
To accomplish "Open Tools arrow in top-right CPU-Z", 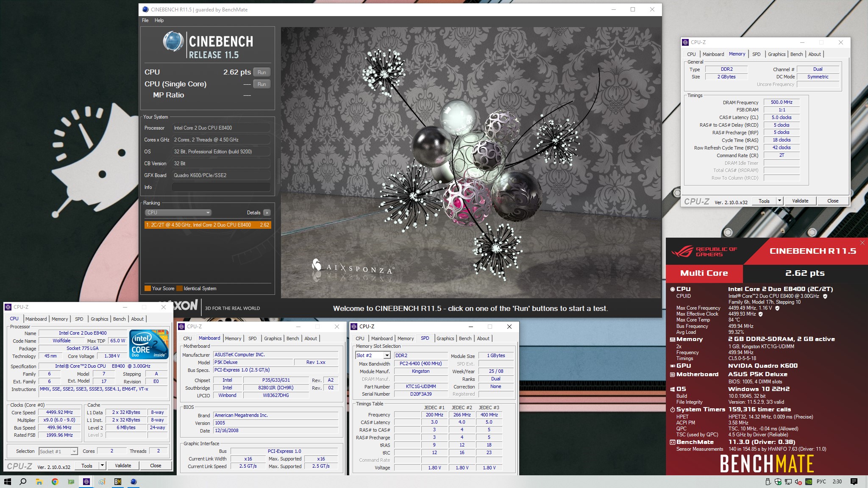I will [x=779, y=201].
